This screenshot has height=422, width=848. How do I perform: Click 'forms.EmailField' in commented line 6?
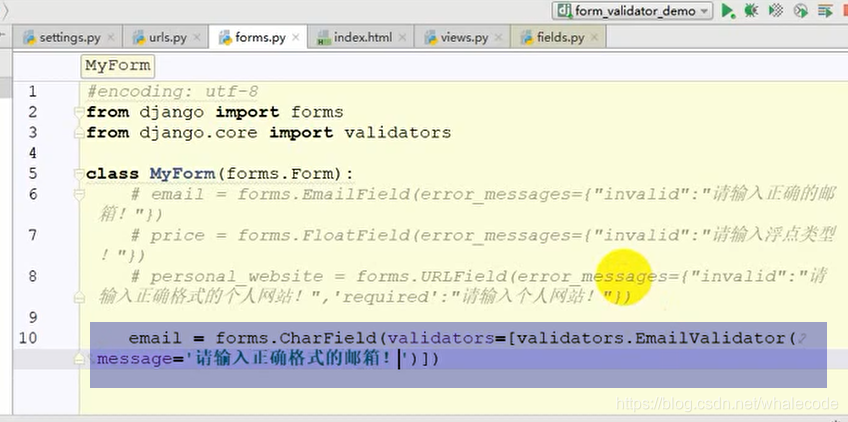point(322,194)
